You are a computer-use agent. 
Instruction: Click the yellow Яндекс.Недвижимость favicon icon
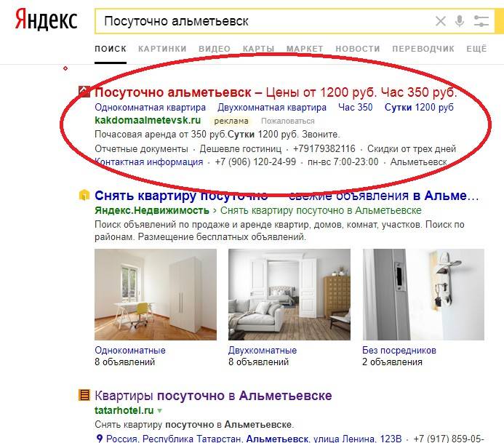point(84,195)
